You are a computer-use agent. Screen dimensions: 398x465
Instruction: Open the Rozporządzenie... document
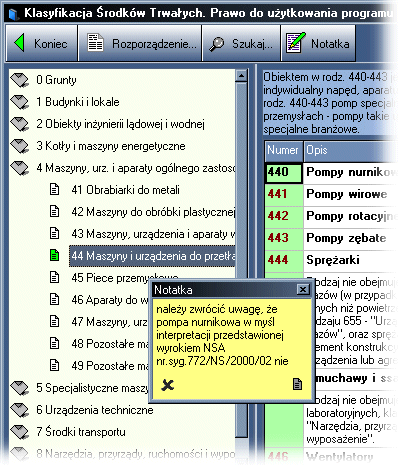[140, 44]
